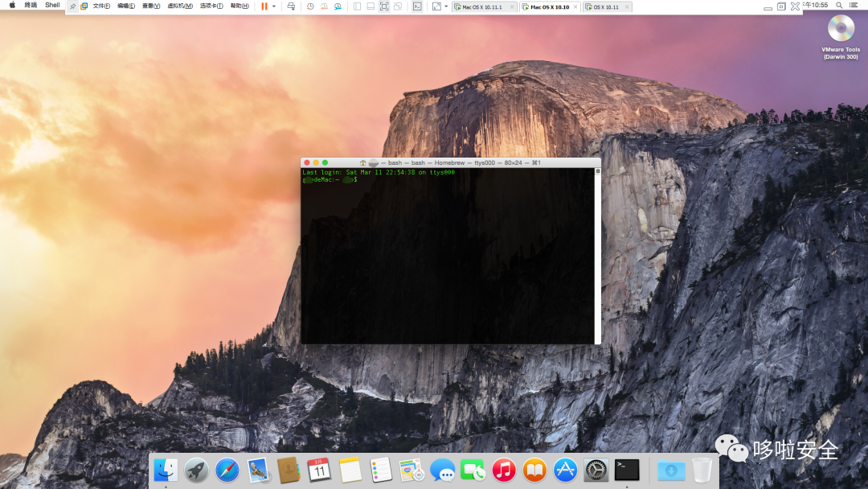Revert to snapshot with the orange clock icon
The height and width of the screenshot is (489, 868).
click(325, 6)
